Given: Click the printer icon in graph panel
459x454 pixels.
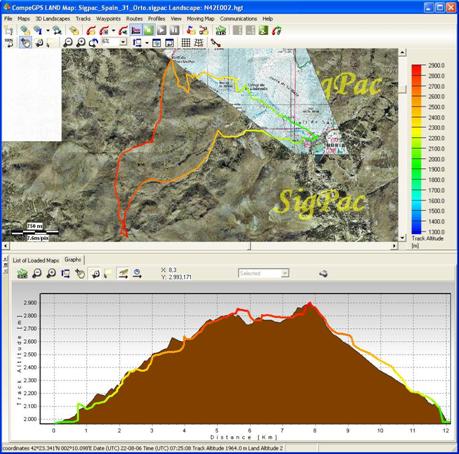Looking at the screenshot, I should pos(323,274).
